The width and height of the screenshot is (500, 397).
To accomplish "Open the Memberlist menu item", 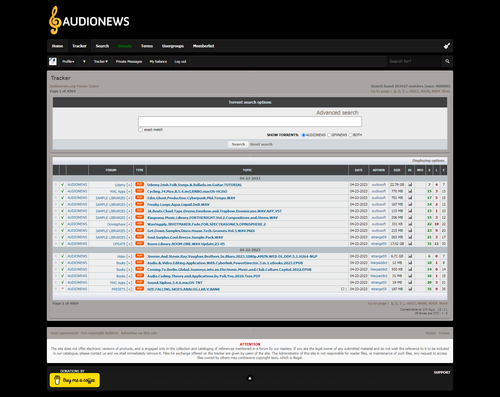I will tap(203, 46).
